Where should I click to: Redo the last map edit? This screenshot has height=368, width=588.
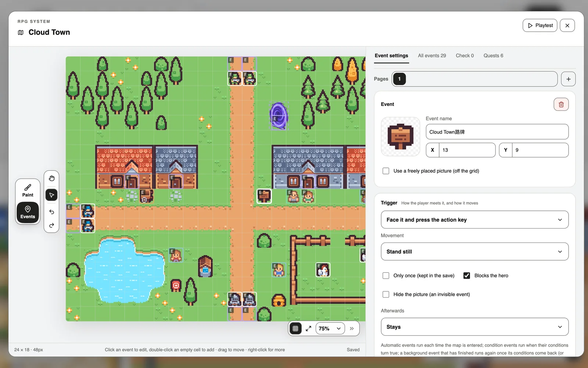click(51, 225)
